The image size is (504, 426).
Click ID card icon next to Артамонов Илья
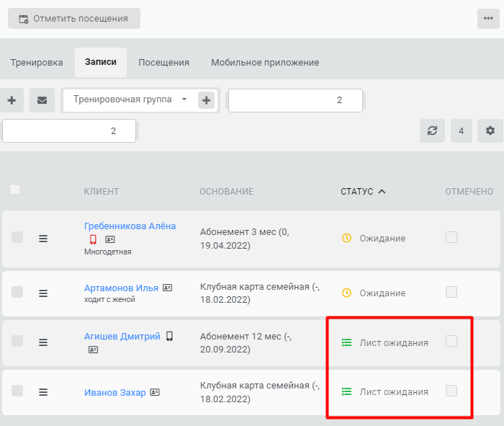coord(167,288)
